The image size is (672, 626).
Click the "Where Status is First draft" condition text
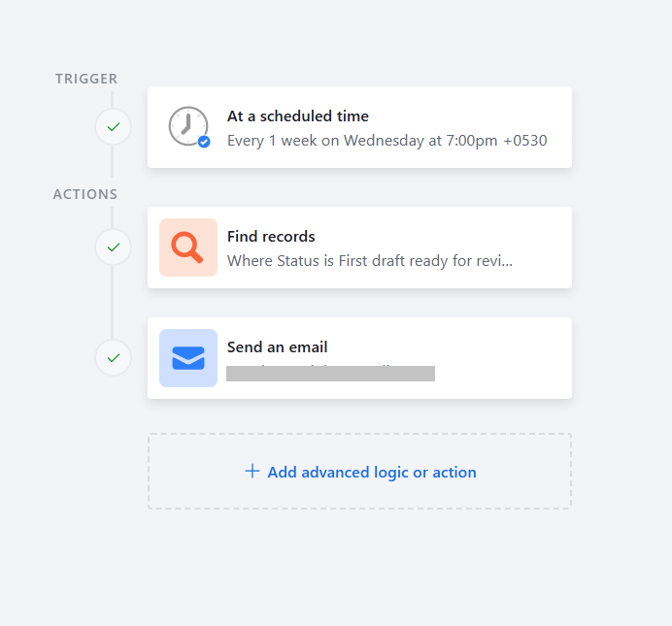pyautogui.click(x=369, y=261)
